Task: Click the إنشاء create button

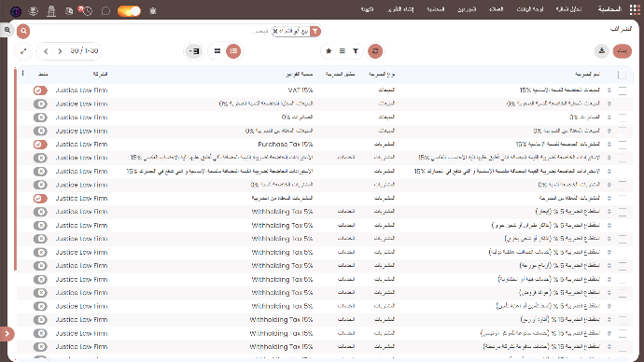Action: click(x=623, y=51)
